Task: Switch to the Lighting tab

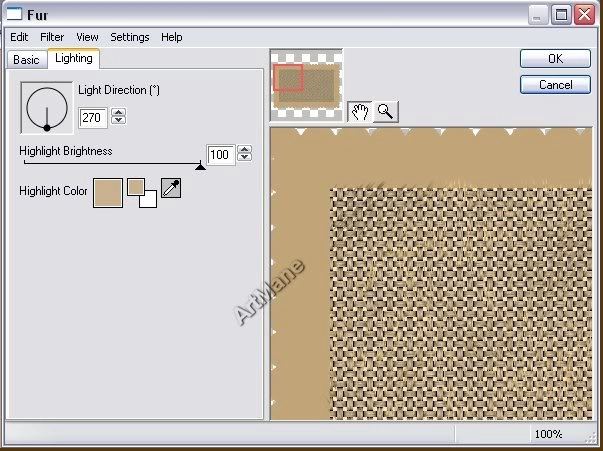Action: click(x=73, y=58)
